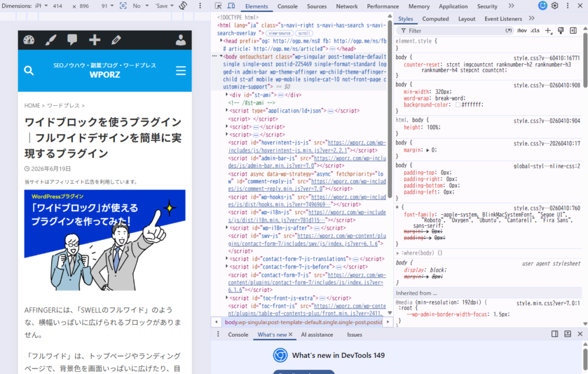Open the hamburger menu on WPORZ header
The image size is (588, 374).
click(181, 71)
